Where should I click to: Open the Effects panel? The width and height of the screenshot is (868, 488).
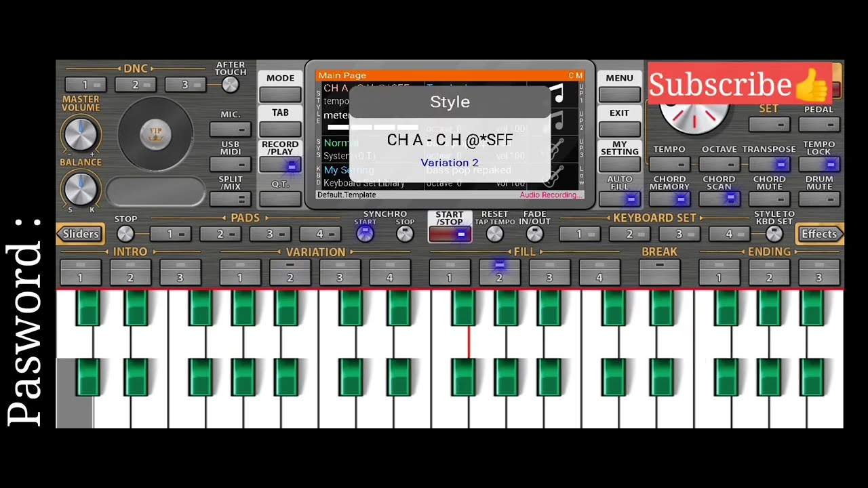pos(819,234)
